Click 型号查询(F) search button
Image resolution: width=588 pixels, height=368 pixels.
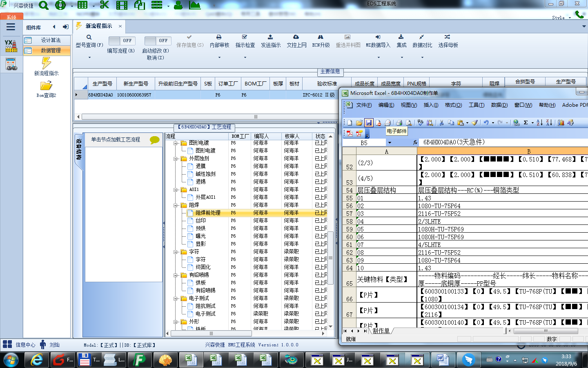(x=89, y=42)
